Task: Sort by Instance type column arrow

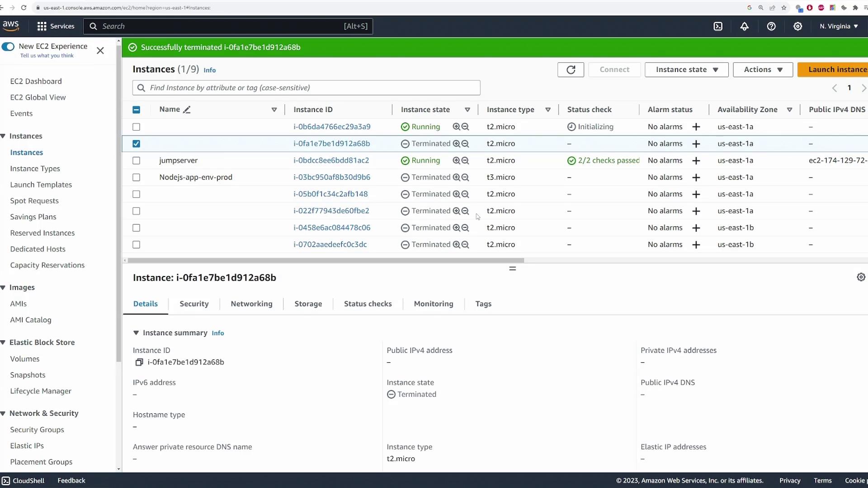Action: (x=548, y=110)
